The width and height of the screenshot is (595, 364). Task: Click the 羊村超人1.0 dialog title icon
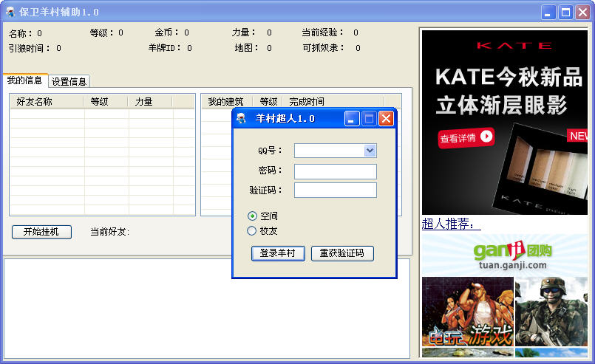click(x=242, y=118)
